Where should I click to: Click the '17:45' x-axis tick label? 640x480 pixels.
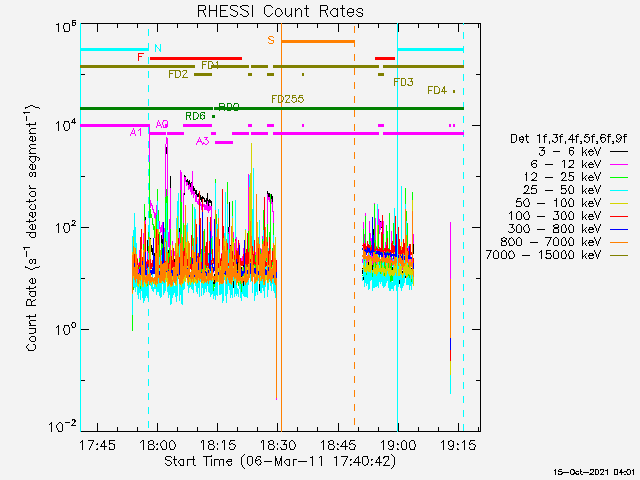[97, 445]
